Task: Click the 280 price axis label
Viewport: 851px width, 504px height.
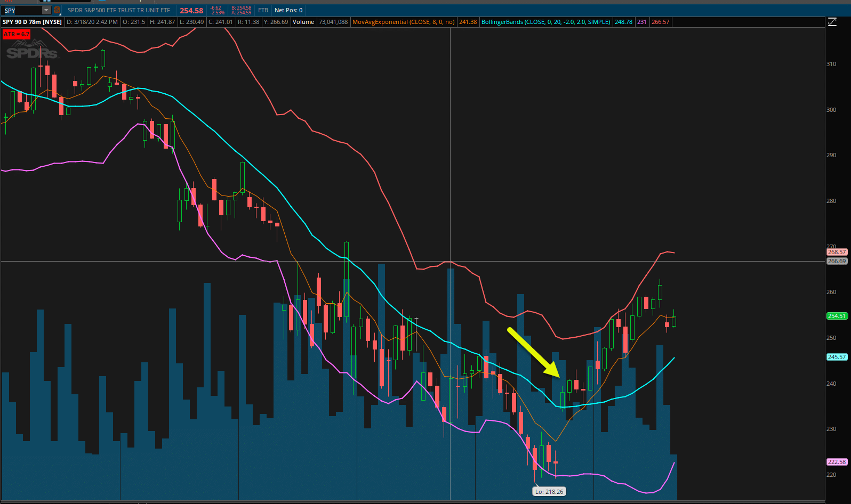Action: tap(831, 201)
